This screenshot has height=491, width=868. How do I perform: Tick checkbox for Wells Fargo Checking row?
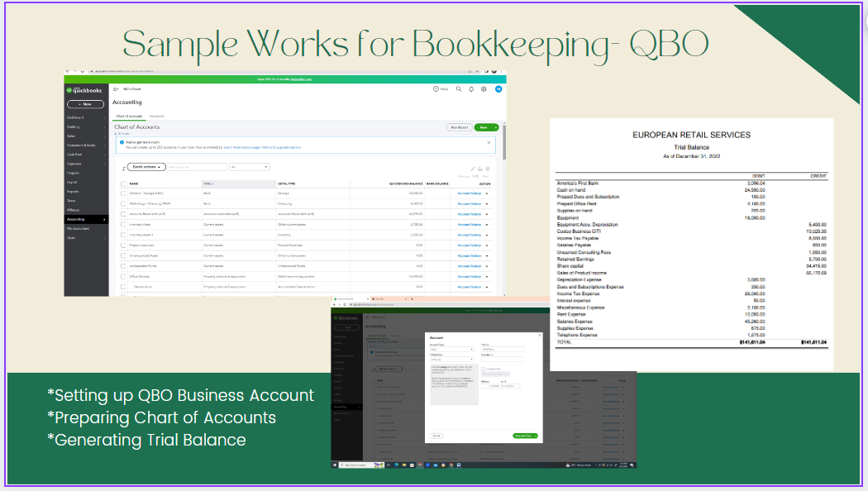coord(123,203)
